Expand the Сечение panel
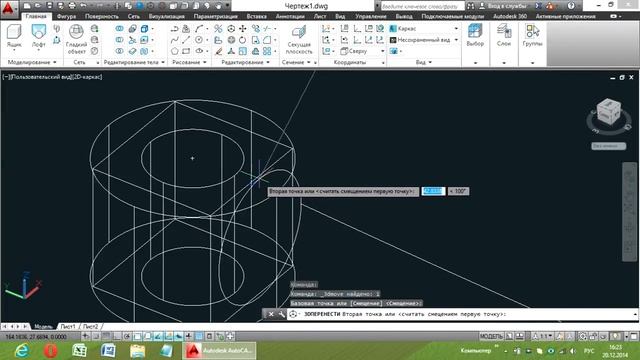Viewport: 640px width, 360px height. tap(296, 62)
